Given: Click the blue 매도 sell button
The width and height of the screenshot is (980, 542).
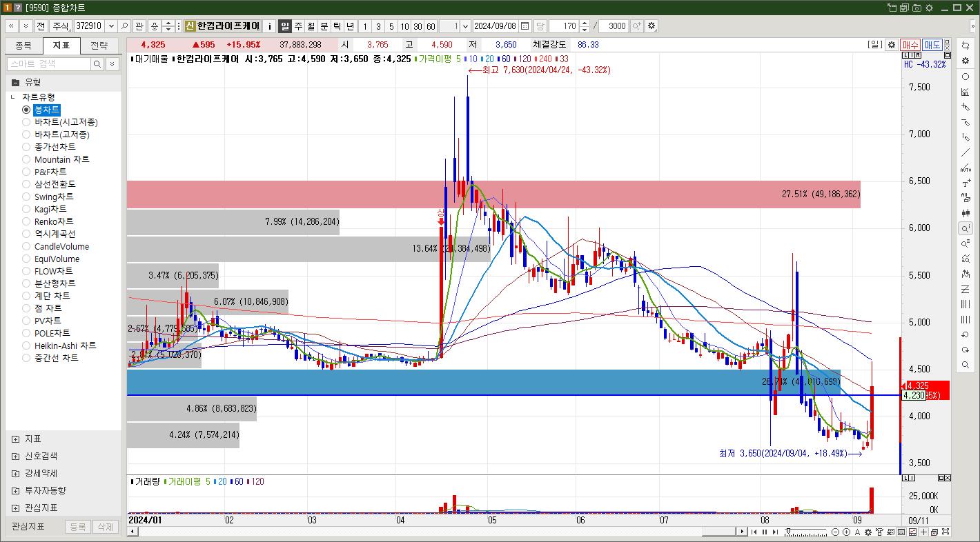Looking at the screenshot, I should 932,45.
